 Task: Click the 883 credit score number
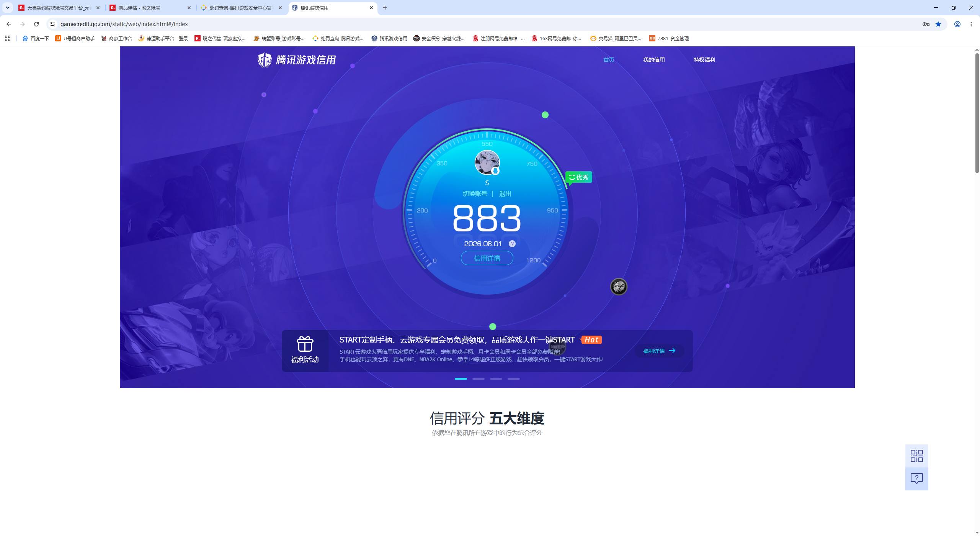tap(487, 218)
